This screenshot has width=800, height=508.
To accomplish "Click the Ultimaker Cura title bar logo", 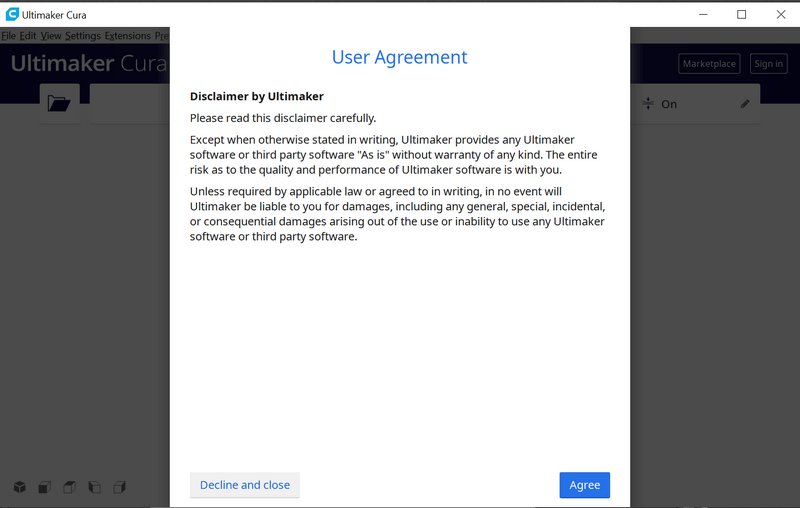I will point(12,14).
